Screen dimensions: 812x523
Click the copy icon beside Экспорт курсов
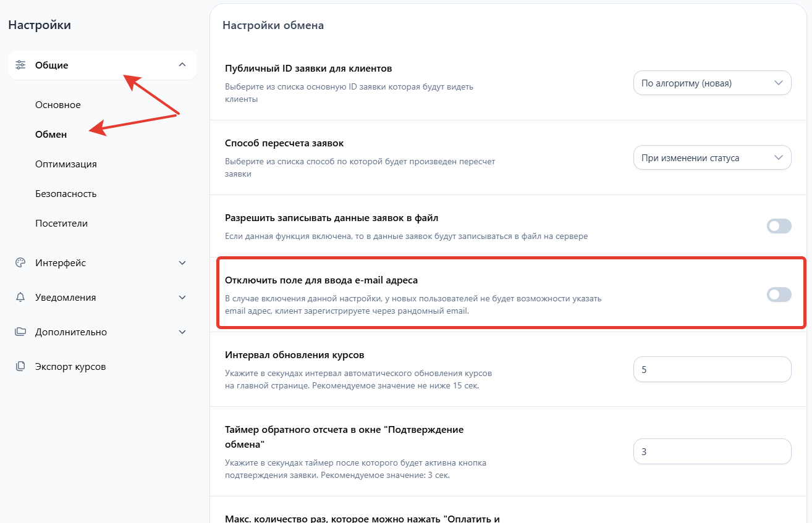coord(20,366)
